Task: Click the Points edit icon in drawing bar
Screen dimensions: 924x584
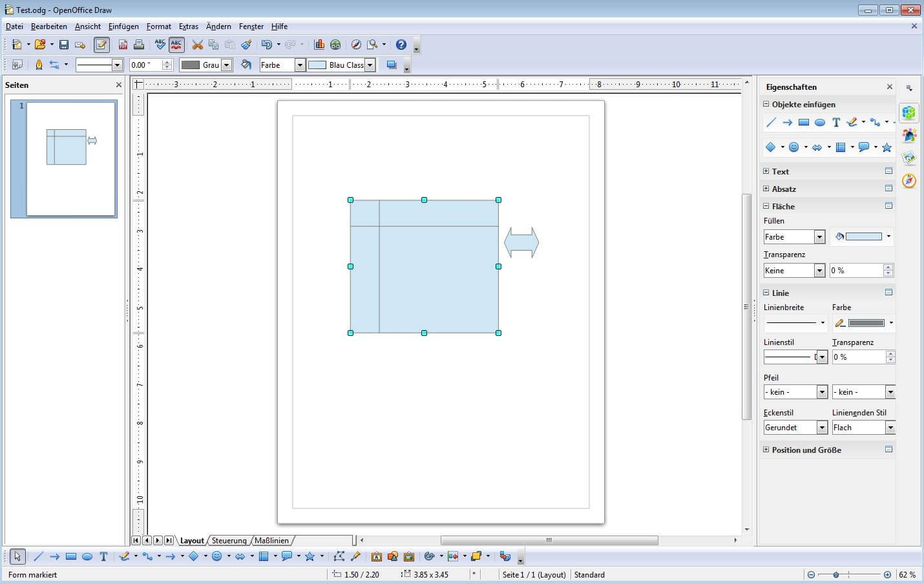Action: [339, 556]
